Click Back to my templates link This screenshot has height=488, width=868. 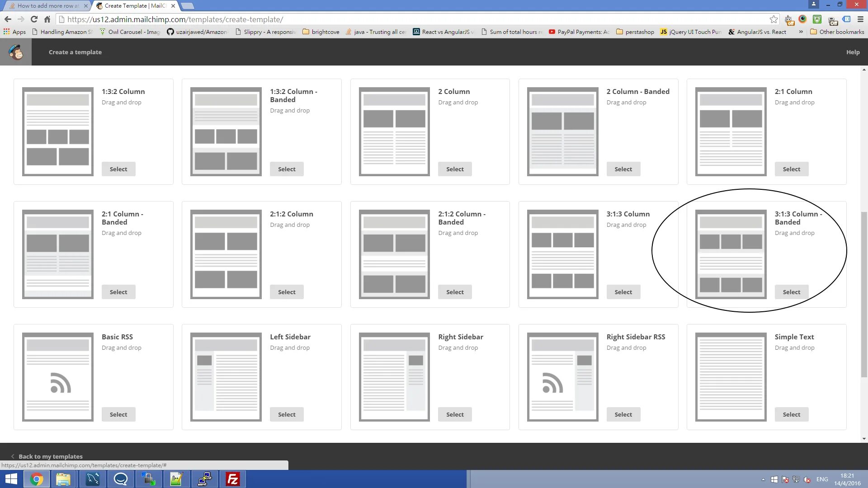(50, 456)
